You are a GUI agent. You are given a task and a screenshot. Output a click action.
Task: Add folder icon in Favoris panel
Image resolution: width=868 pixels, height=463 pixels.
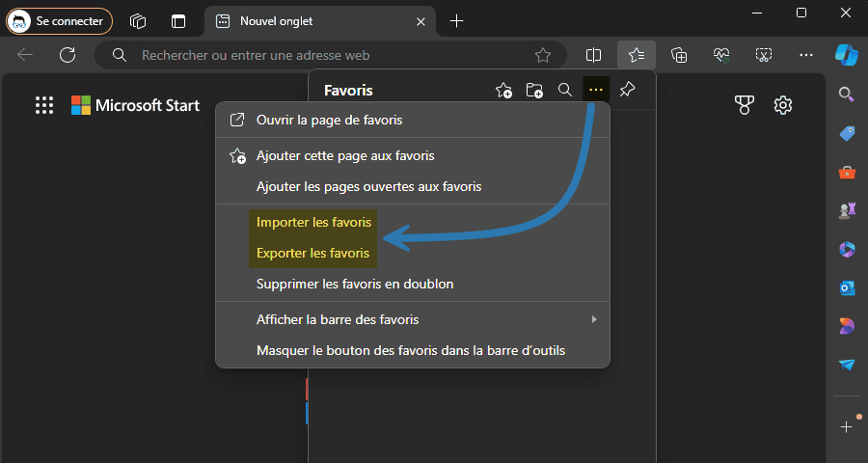[534, 91]
